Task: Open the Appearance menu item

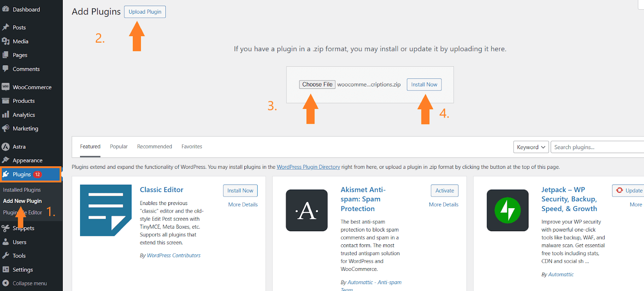Action: pyautogui.click(x=27, y=160)
